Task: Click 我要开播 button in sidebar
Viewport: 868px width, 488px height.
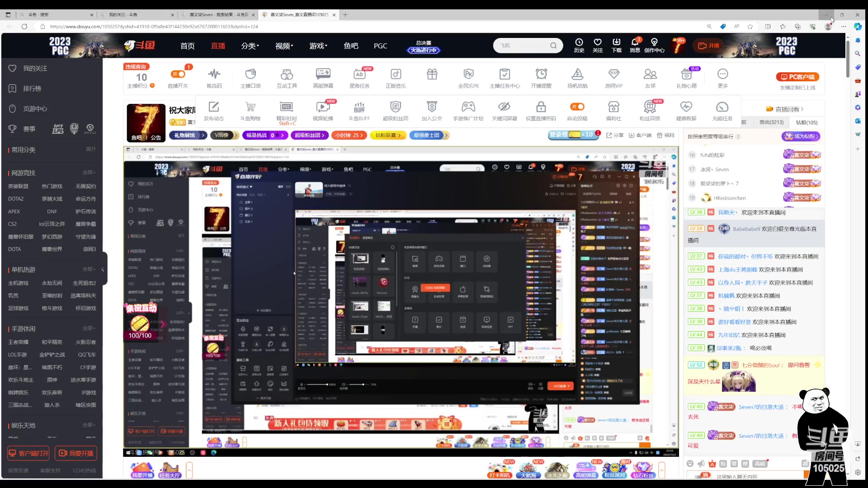Action: point(76,453)
